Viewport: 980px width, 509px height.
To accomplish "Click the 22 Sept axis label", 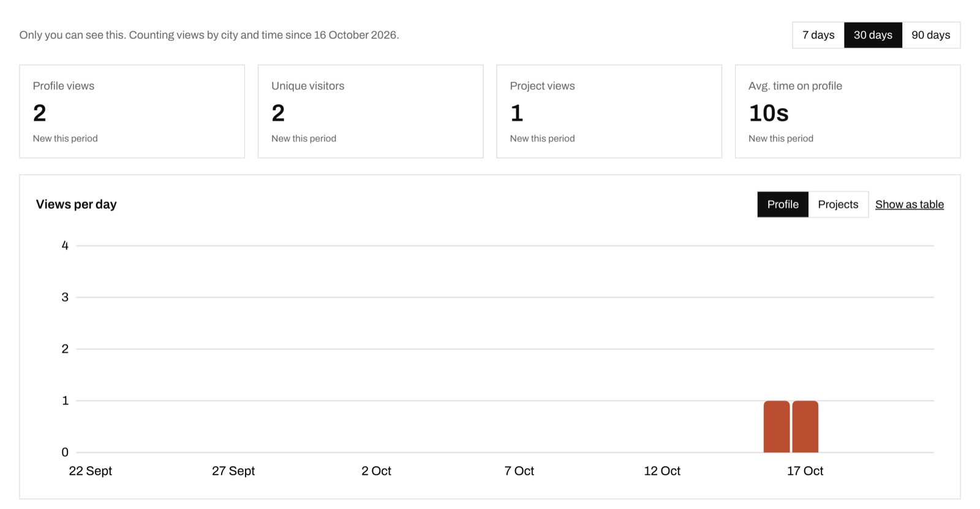I will point(91,471).
